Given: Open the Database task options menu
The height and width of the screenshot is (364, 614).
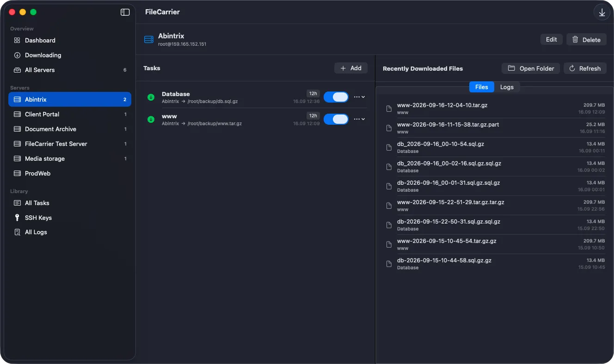Looking at the screenshot, I should point(359,97).
